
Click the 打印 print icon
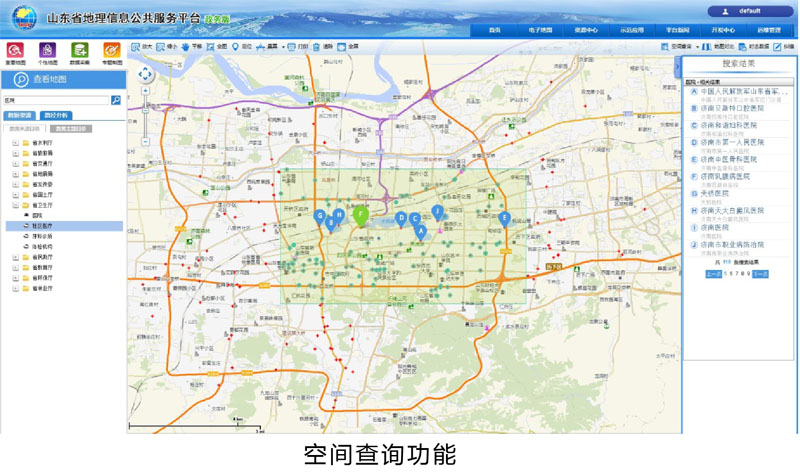[x=291, y=47]
